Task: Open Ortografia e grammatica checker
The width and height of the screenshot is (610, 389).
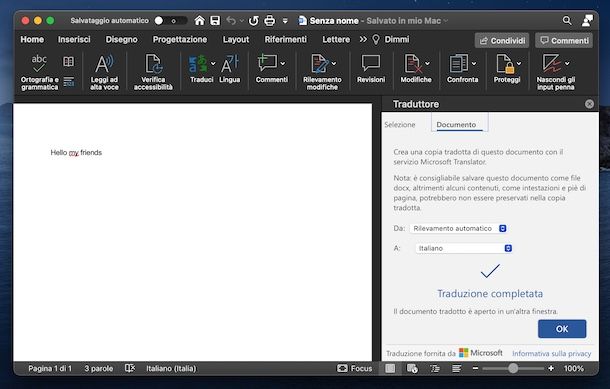Action: pos(39,72)
